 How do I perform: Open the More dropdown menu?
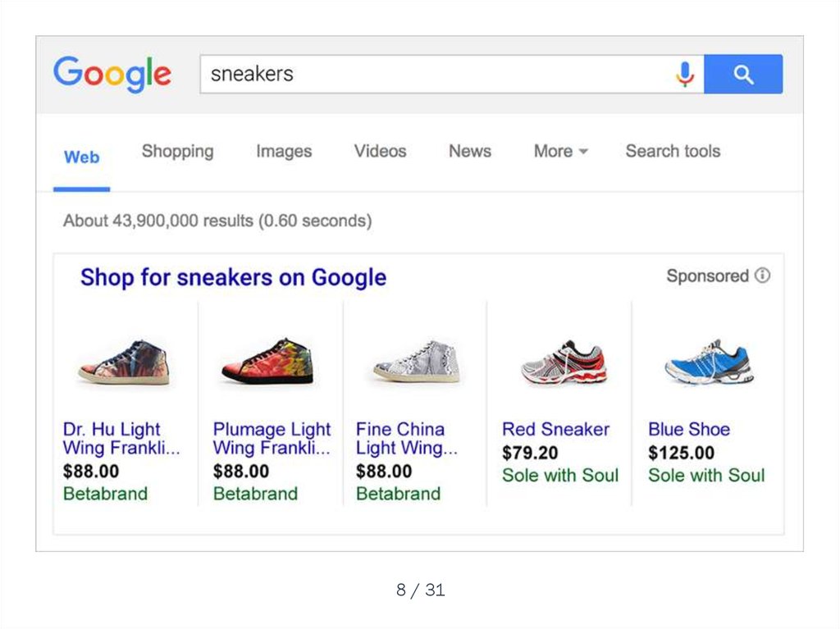coord(561,151)
